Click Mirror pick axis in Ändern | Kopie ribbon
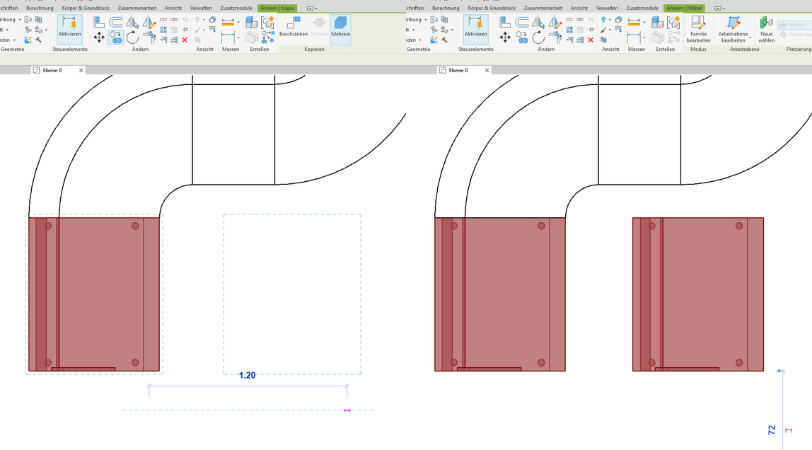Screen dimensions: 812x450 [132, 23]
